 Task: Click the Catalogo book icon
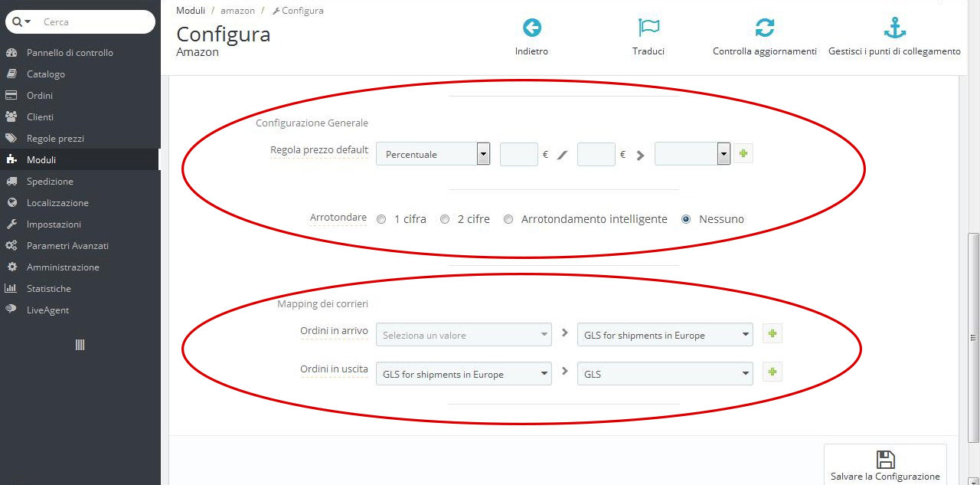(11, 74)
